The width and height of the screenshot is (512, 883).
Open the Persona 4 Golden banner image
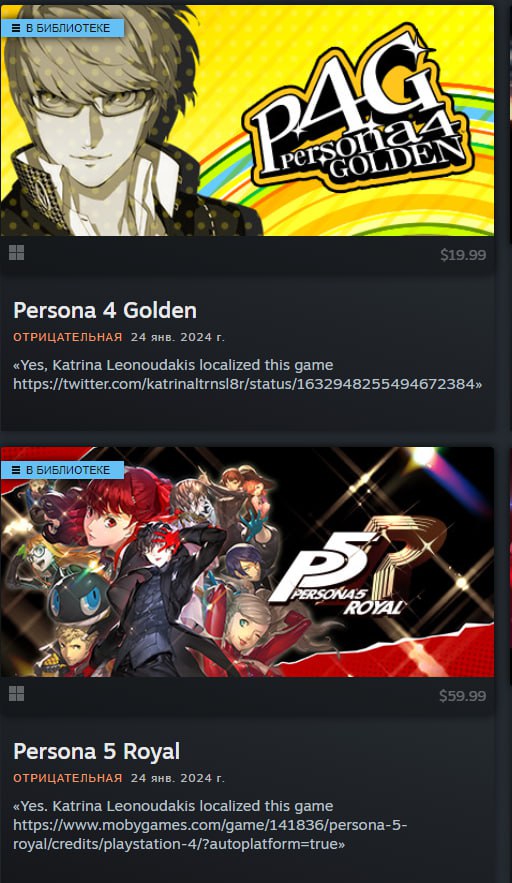tap(247, 121)
